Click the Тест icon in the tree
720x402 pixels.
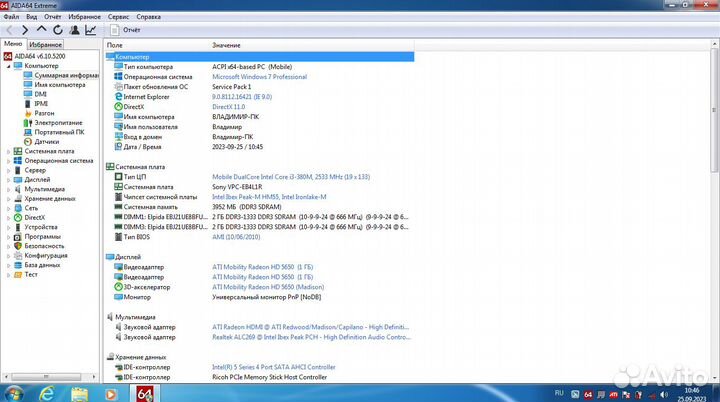point(18,274)
